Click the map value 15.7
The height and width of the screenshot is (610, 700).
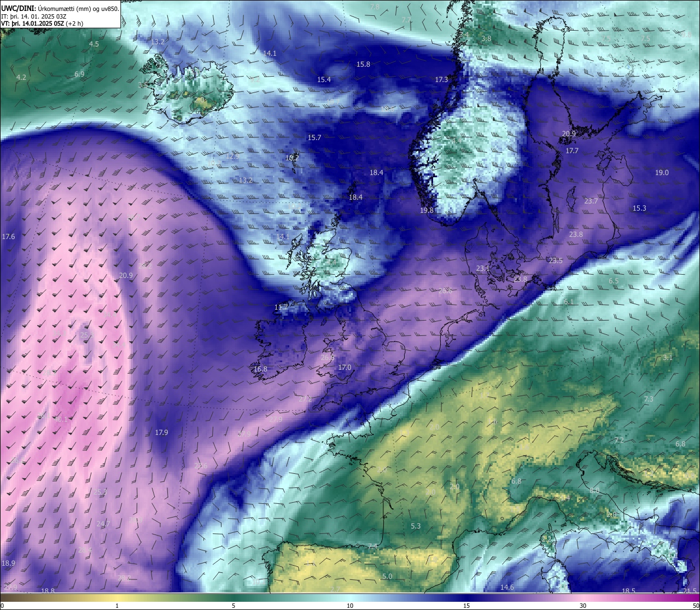click(x=314, y=137)
